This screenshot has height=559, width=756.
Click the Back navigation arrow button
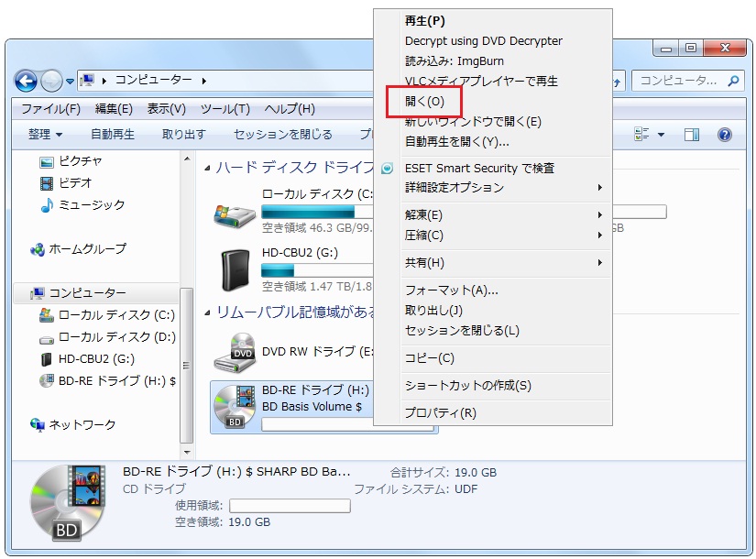26,81
